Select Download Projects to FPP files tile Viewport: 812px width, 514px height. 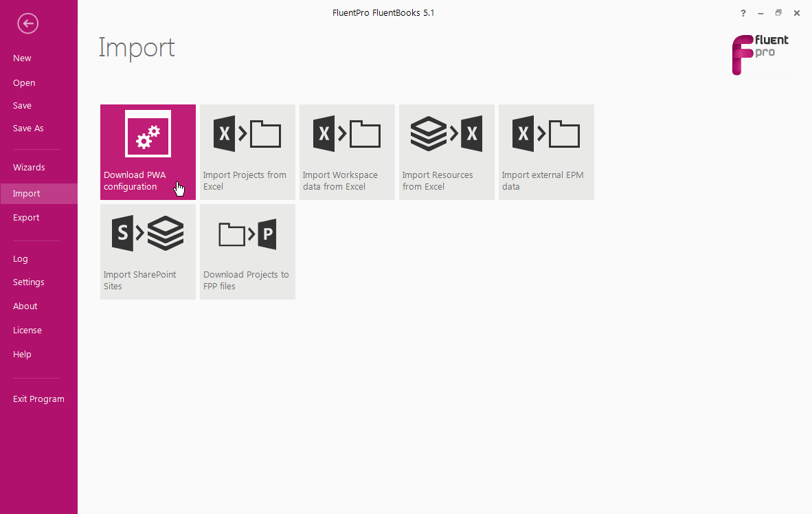[x=247, y=252]
